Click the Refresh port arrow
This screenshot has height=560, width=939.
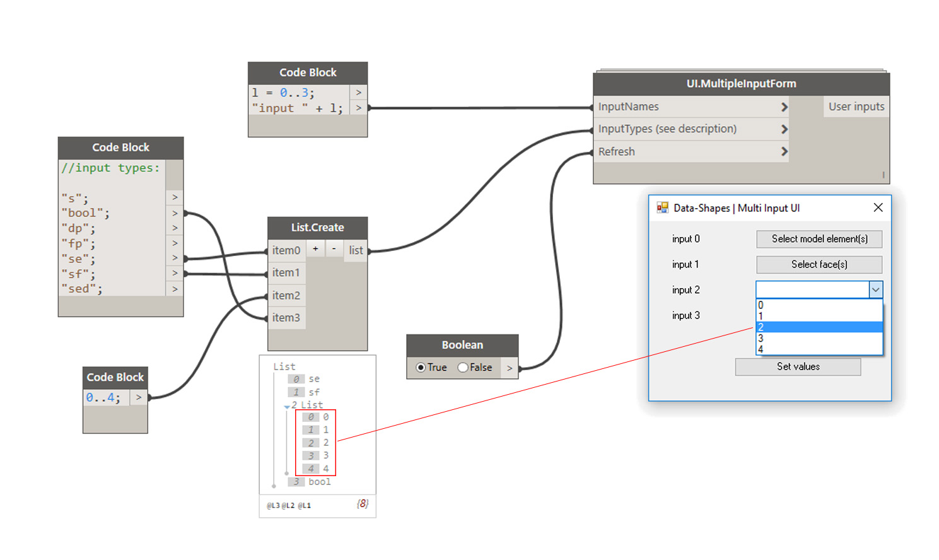[784, 151]
